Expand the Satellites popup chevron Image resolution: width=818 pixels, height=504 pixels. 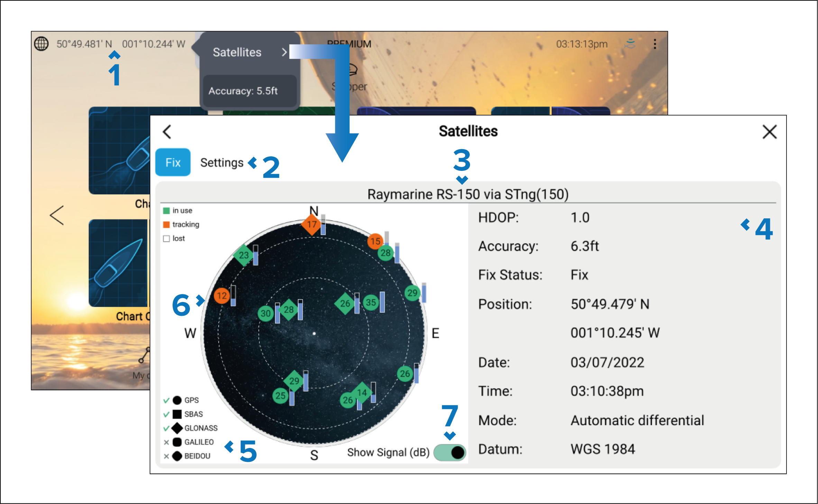pyautogui.click(x=284, y=52)
